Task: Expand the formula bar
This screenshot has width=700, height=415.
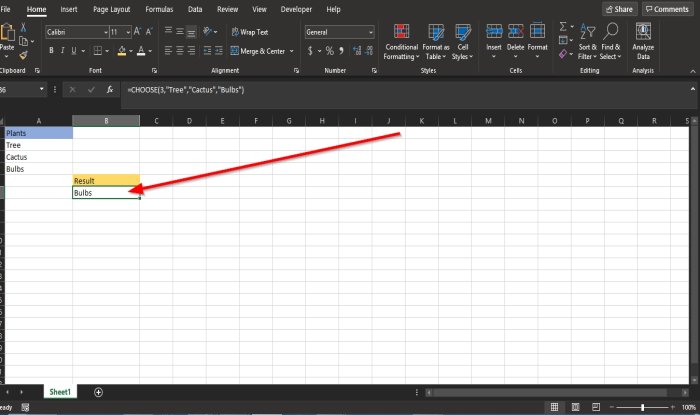Action: point(692,89)
